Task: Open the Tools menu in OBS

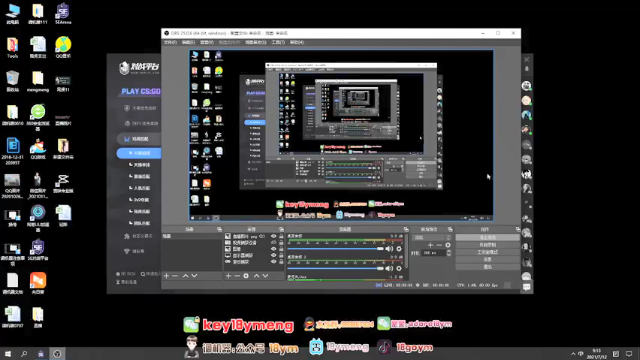Action: tap(278, 42)
